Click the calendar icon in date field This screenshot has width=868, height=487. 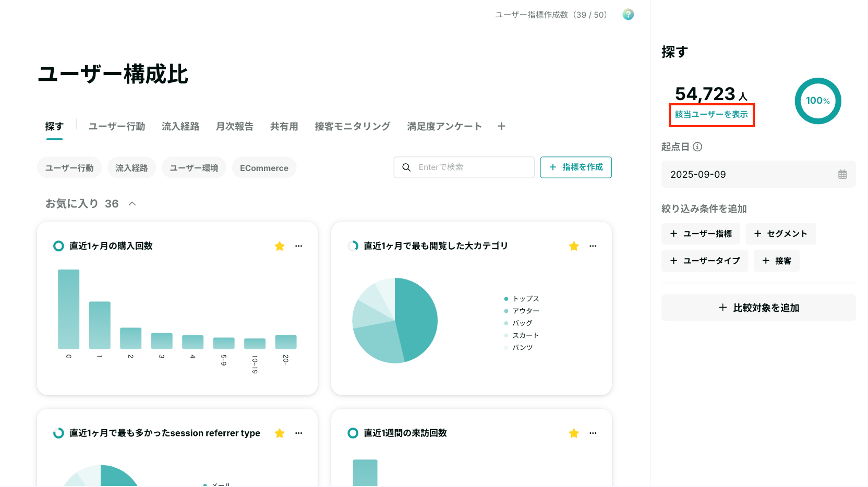(842, 175)
